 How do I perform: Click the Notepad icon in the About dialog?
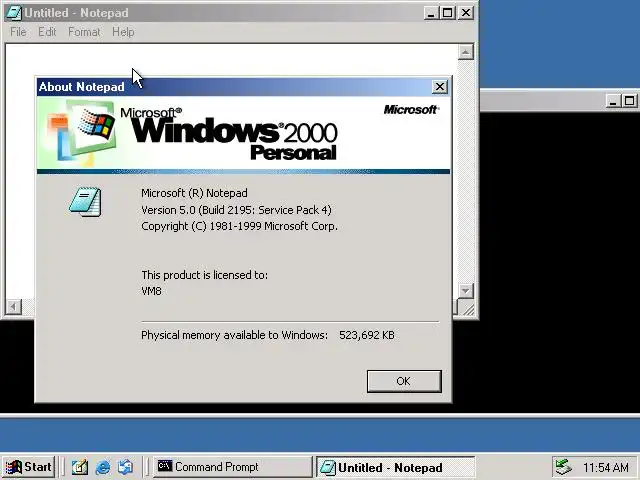pos(85,202)
